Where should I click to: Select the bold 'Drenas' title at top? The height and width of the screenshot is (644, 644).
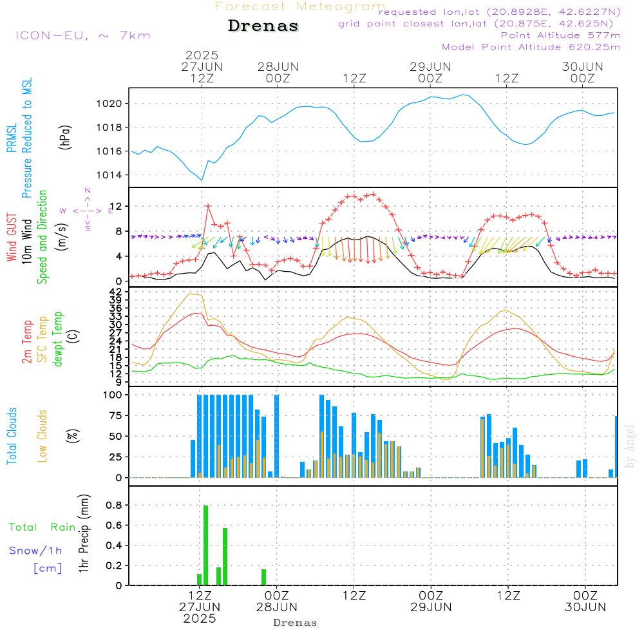263,26
